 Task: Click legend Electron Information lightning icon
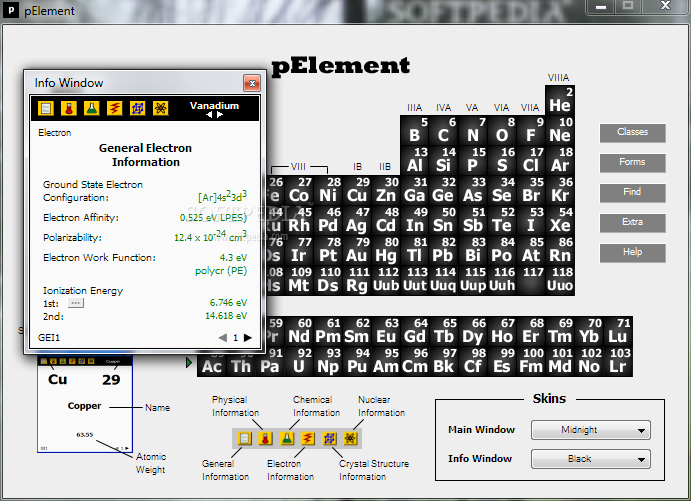click(x=308, y=438)
